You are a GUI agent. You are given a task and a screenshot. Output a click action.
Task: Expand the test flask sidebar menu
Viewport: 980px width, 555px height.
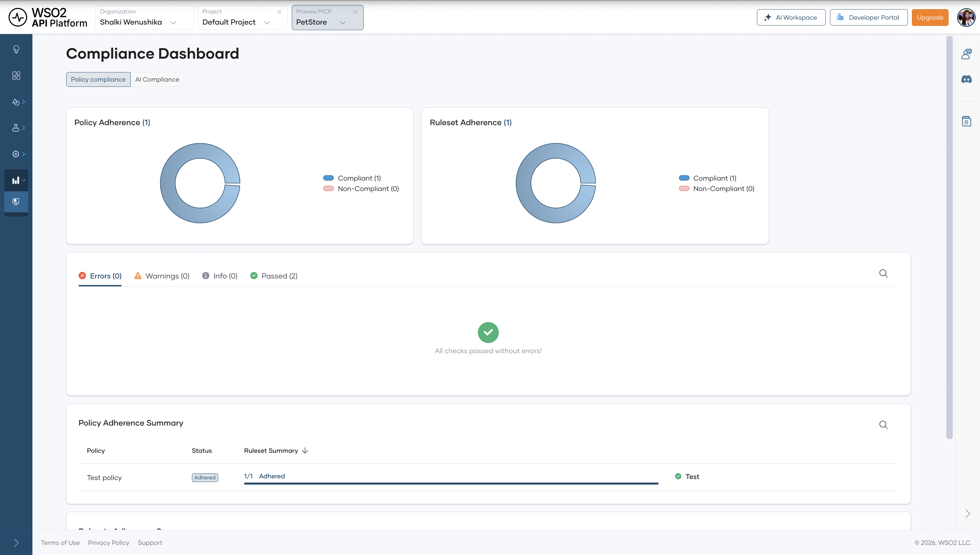click(x=18, y=128)
